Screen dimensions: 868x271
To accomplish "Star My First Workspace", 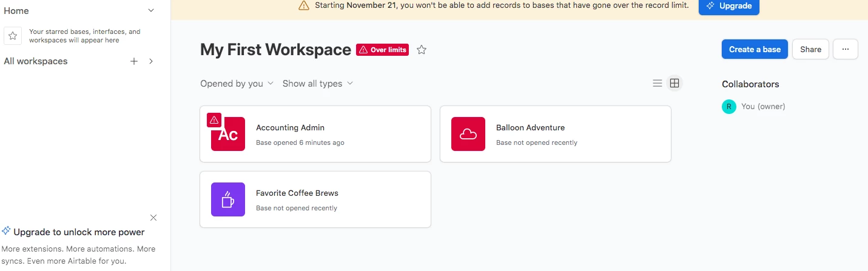I will pyautogui.click(x=422, y=50).
